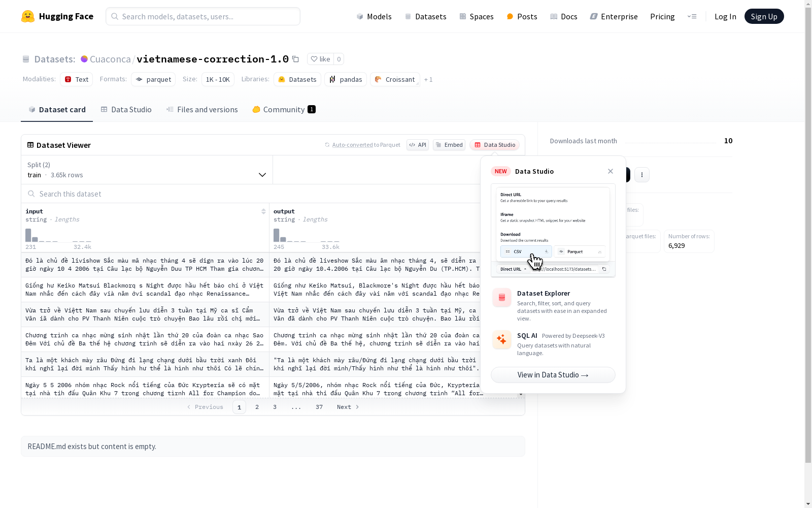Click the Data Studio button in viewer header
The image size is (812, 508).
coord(494,145)
